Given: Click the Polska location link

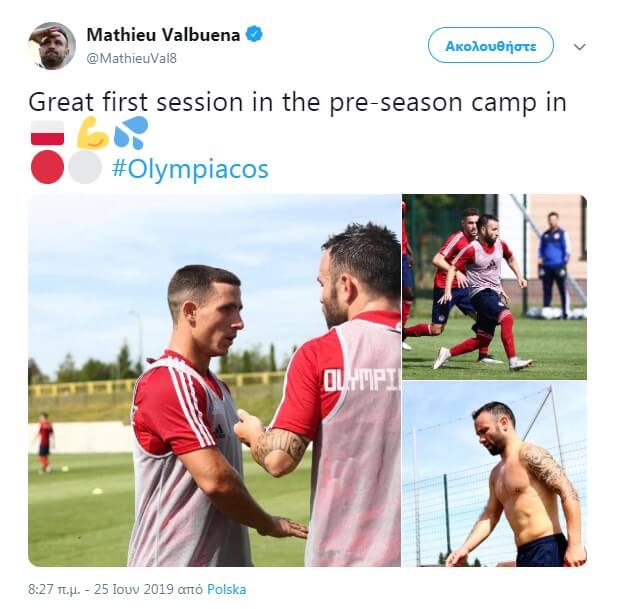Looking at the screenshot, I should [226, 589].
